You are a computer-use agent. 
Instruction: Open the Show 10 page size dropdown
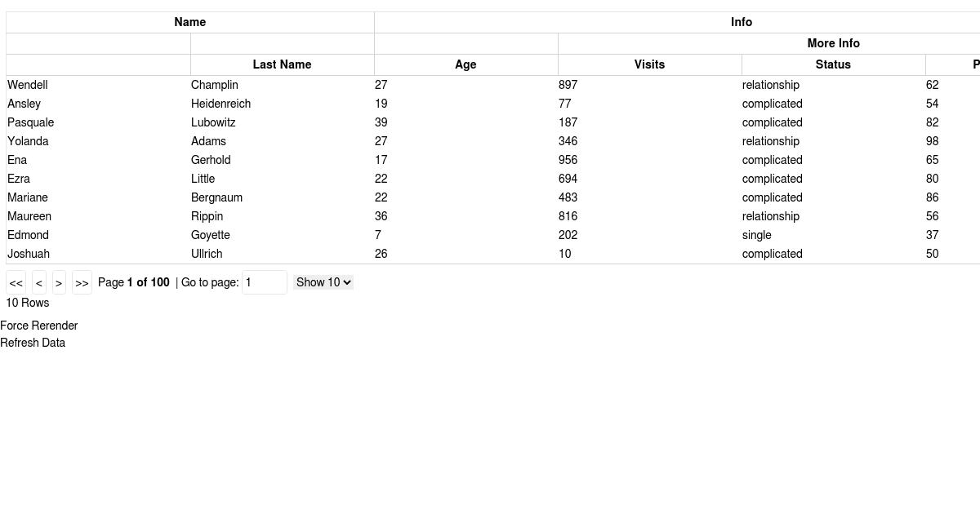[323, 282]
